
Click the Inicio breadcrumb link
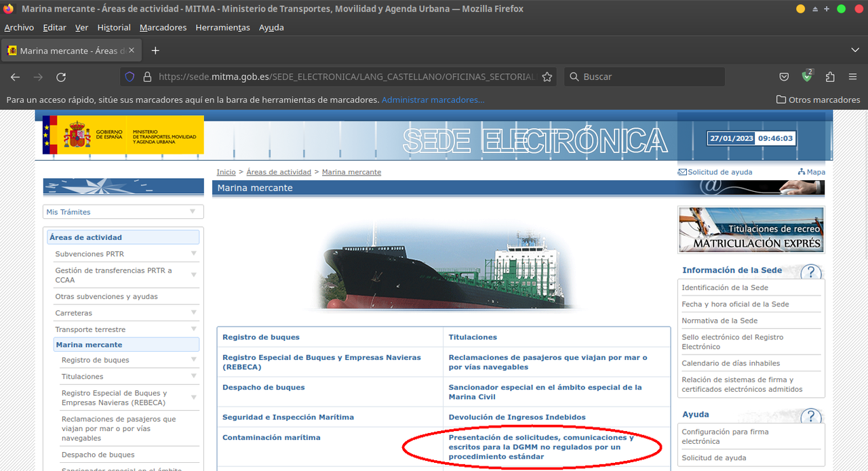226,172
